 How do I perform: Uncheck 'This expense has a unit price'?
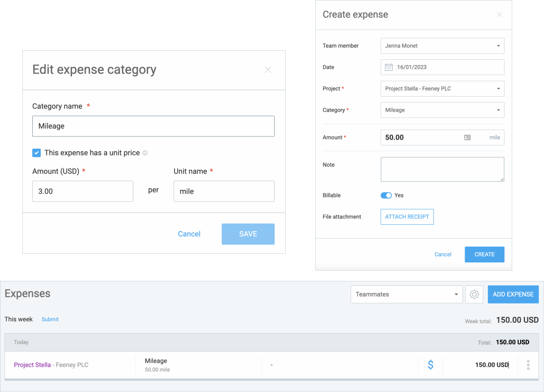(36, 152)
